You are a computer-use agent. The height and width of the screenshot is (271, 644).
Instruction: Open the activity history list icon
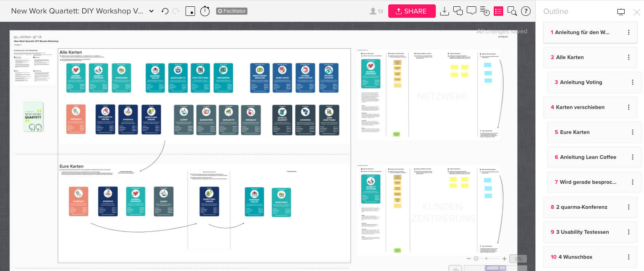pos(485,11)
